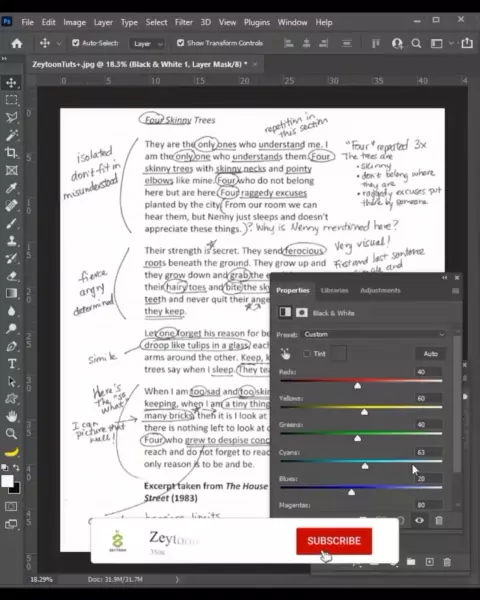This screenshot has width=480, height=600.
Task: Open the Auto-Select Layer dropdown
Action: click(147, 44)
